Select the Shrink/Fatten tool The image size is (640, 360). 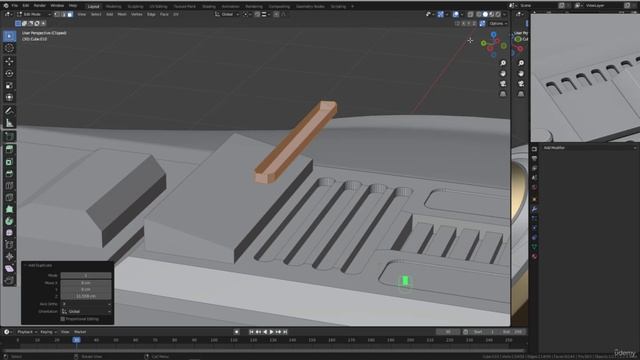pyautogui.click(x=9, y=257)
